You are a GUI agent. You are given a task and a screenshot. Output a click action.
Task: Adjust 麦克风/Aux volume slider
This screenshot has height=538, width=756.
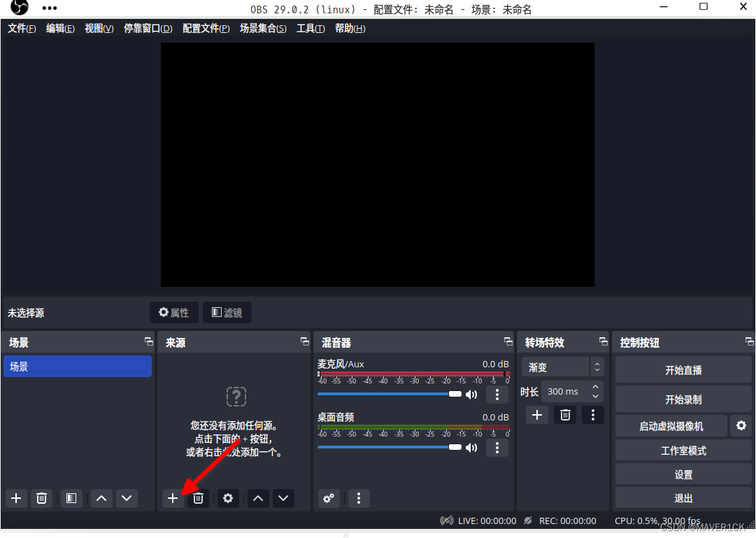click(390, 394)
